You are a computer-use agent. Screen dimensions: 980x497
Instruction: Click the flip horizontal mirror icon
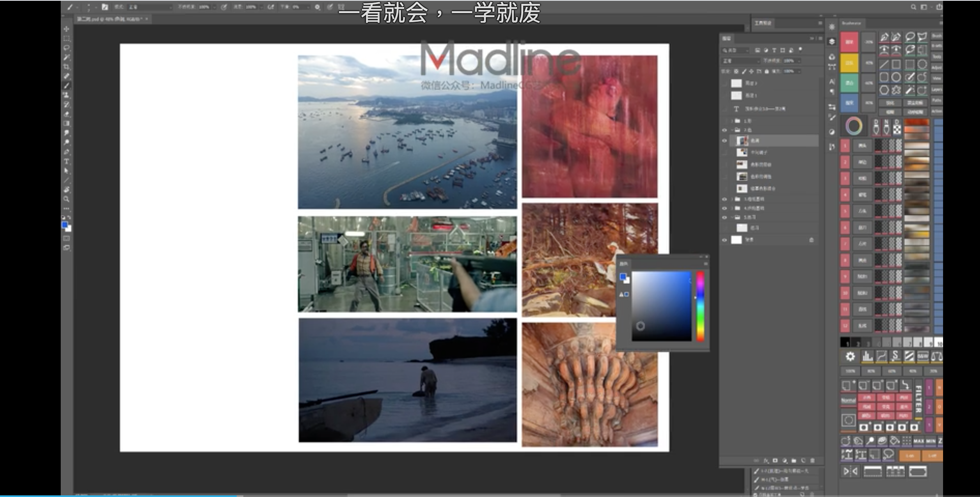pyautogui.click(x=850, y=472)
